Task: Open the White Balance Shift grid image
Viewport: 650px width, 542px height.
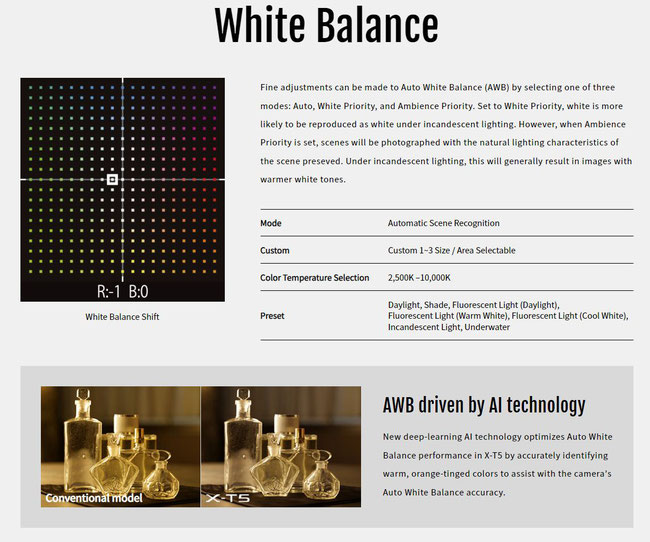Action: (123, 190)
